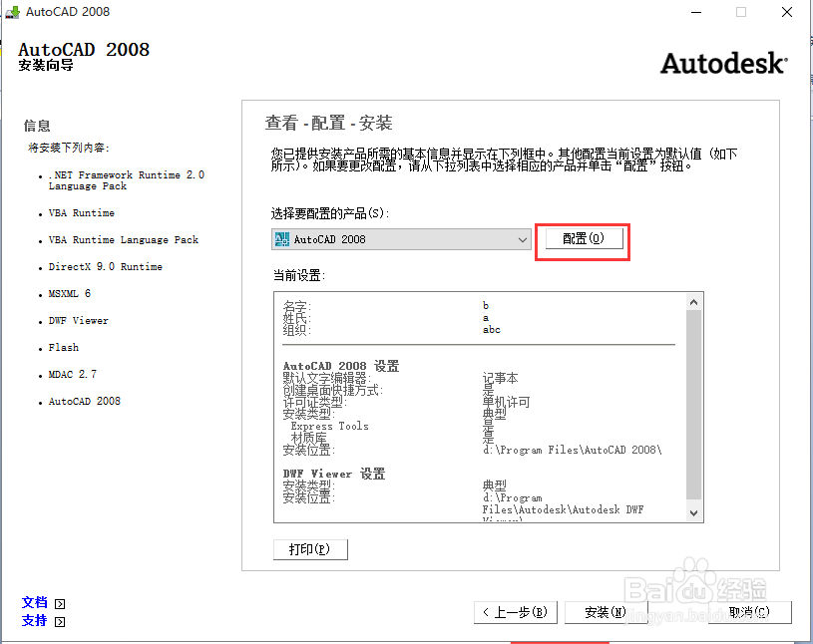Cancel installation with 取消(C) button

pyautogui.click(x=749, y=612)
